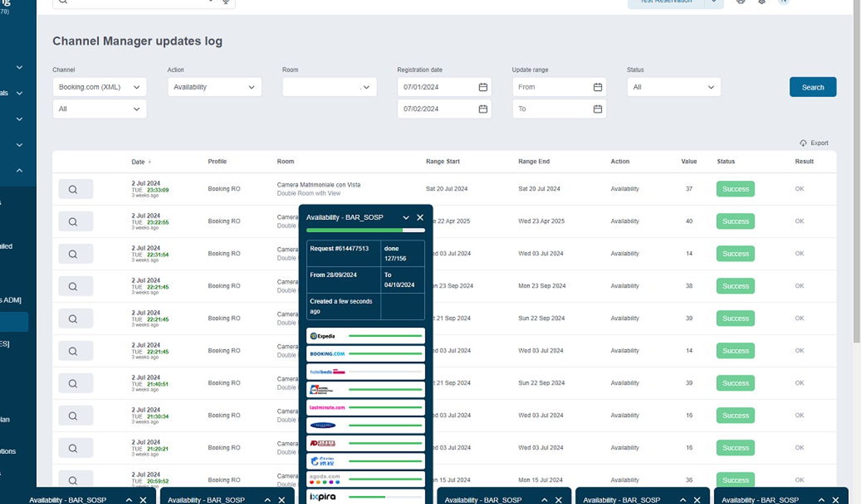Viewport: 861px width, 504px height.
Task: Click the 'Mon 23 Sep 2024' range end cell
Action: [x=542, y=286]
